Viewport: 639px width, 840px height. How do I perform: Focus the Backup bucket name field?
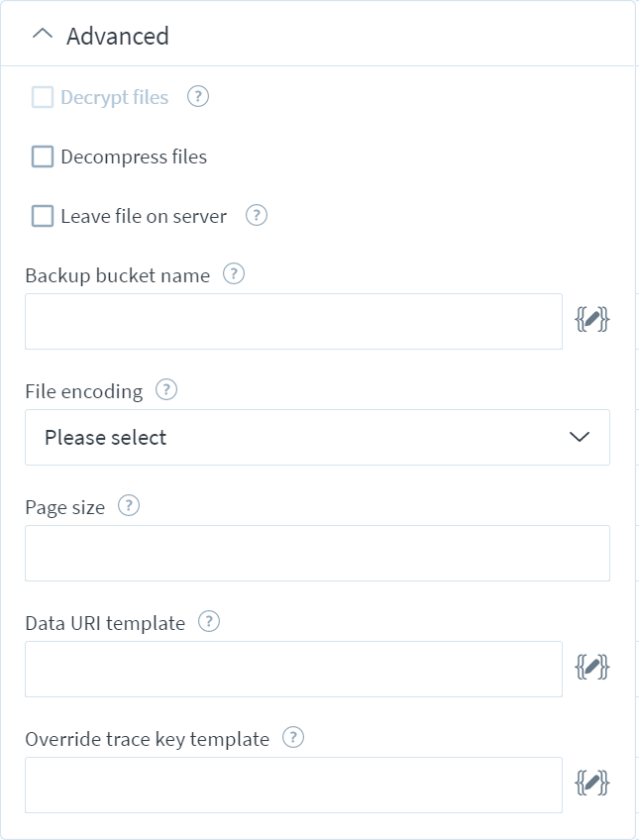[293, 321]
